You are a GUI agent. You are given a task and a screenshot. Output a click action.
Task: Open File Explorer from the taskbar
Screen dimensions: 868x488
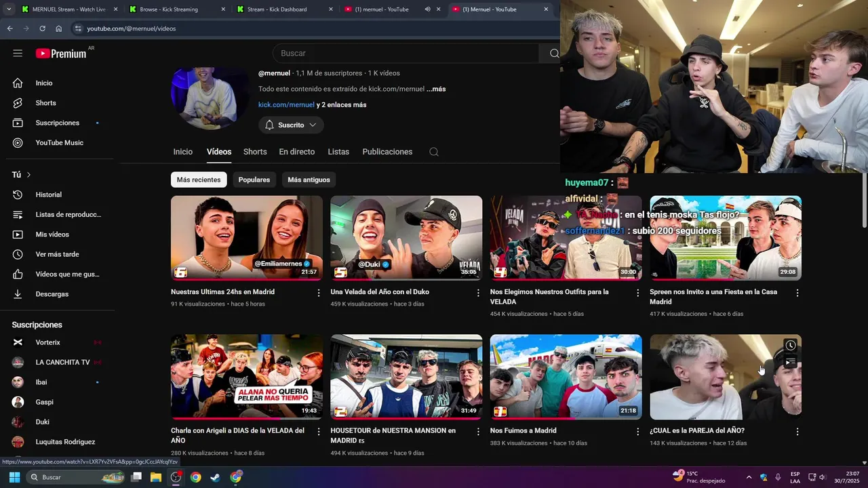(155, 477)
